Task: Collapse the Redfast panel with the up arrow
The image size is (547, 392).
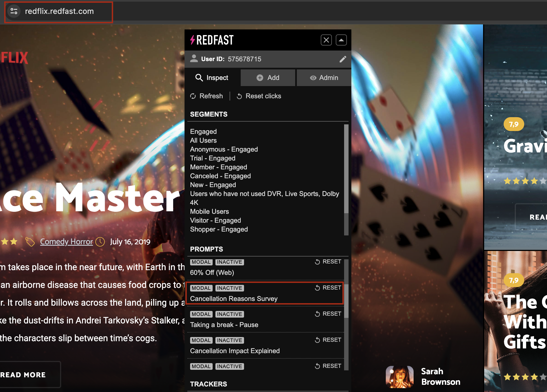Action: pyautogui.click(x=341, y=40)
